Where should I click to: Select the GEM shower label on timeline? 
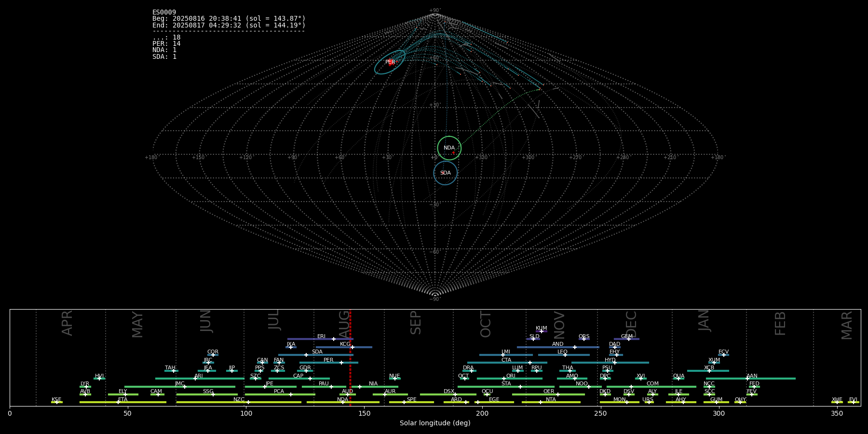click(627, 337)
